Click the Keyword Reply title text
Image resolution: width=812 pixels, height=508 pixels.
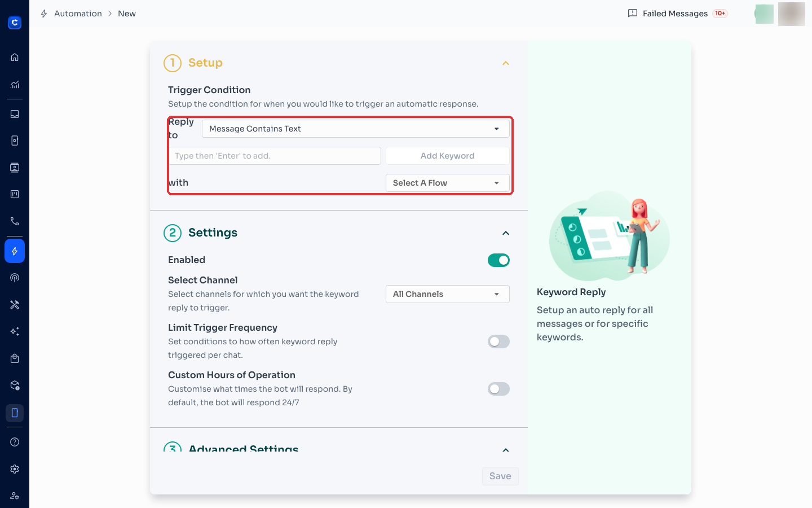click(571, 292)
